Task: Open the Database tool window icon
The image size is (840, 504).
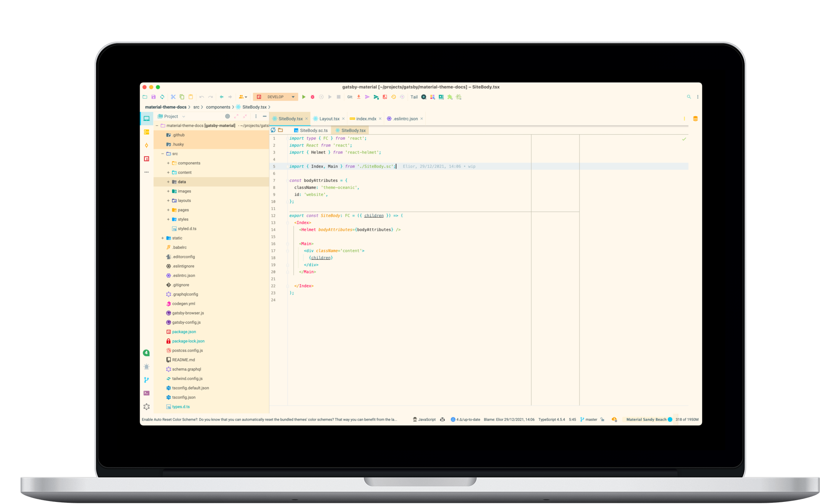Action: [695, 119]
